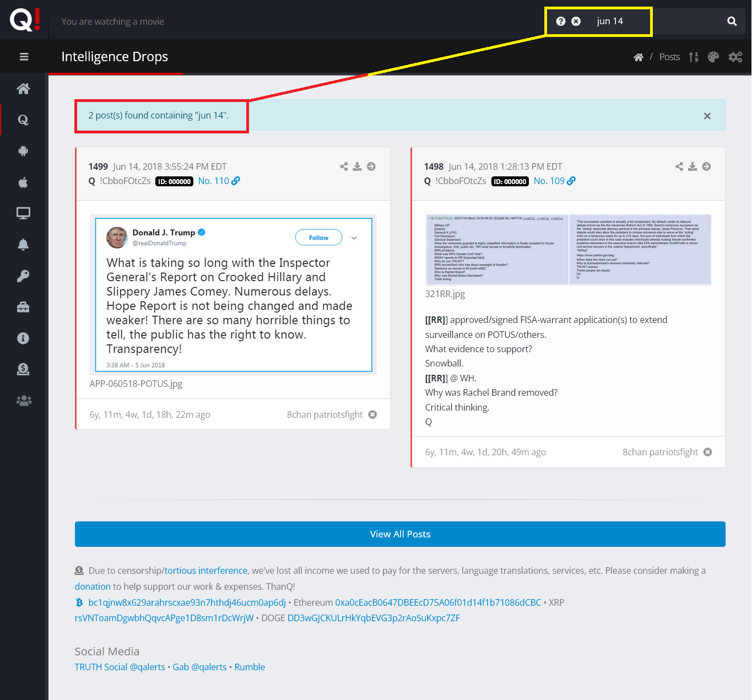Viewport: 752px width, 700px height.
Task: Click the "321RR.jpg" filename
Action: click(x=445, y=294)
